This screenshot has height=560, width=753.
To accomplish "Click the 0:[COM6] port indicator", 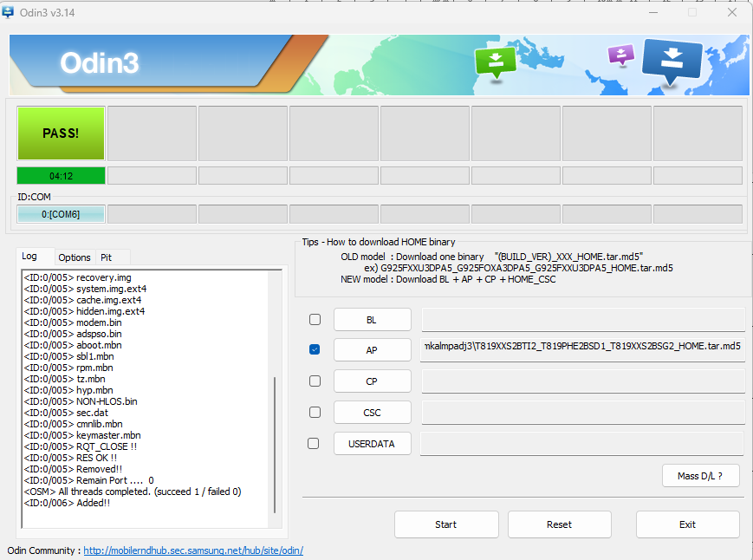I will coord(60,213).
